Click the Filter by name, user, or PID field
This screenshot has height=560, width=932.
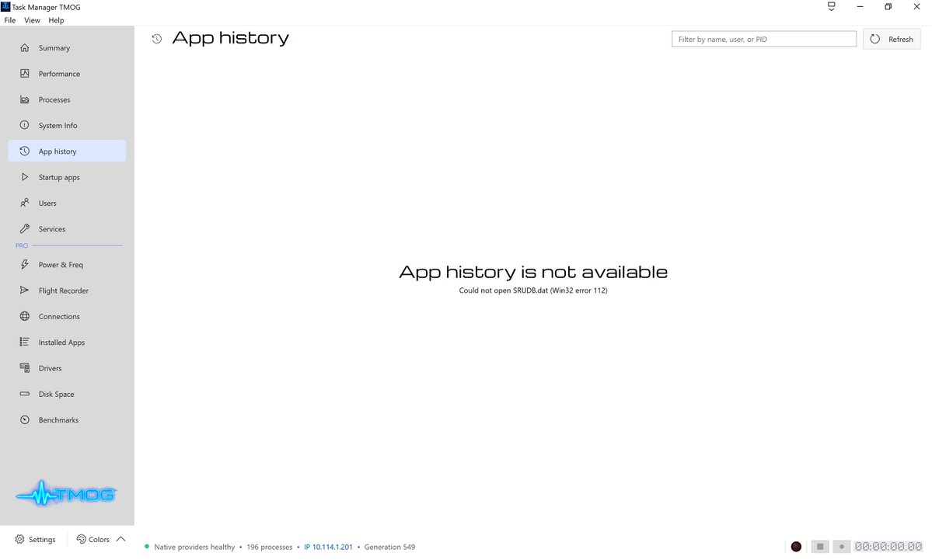[764, 39]
